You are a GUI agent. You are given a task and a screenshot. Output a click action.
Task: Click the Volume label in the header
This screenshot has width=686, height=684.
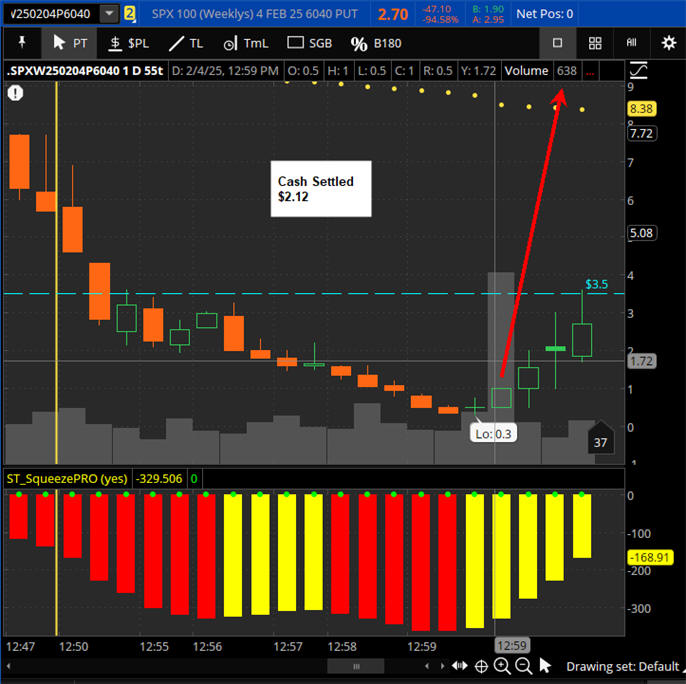tap(526, 71)
